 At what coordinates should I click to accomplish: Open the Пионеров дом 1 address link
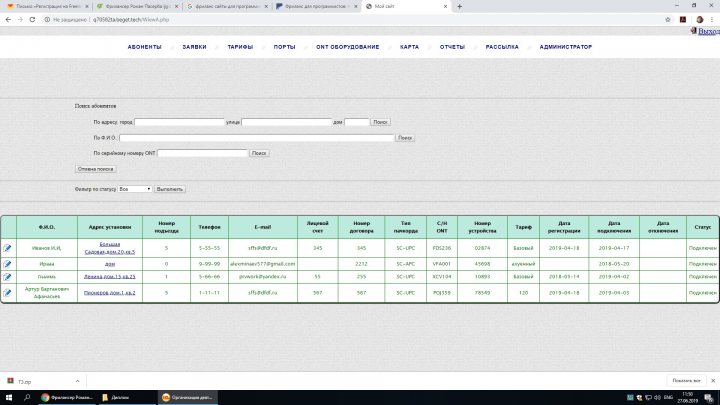click(110, 292)
